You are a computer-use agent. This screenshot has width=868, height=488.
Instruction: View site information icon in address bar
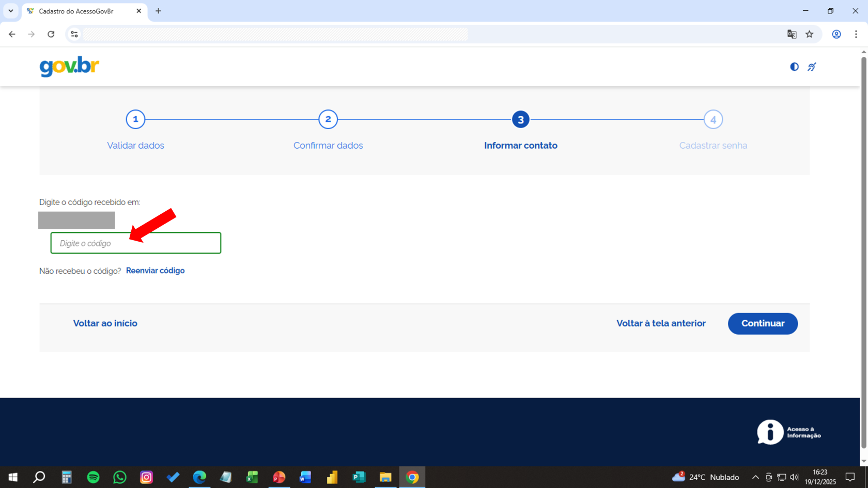pos(74,34)
